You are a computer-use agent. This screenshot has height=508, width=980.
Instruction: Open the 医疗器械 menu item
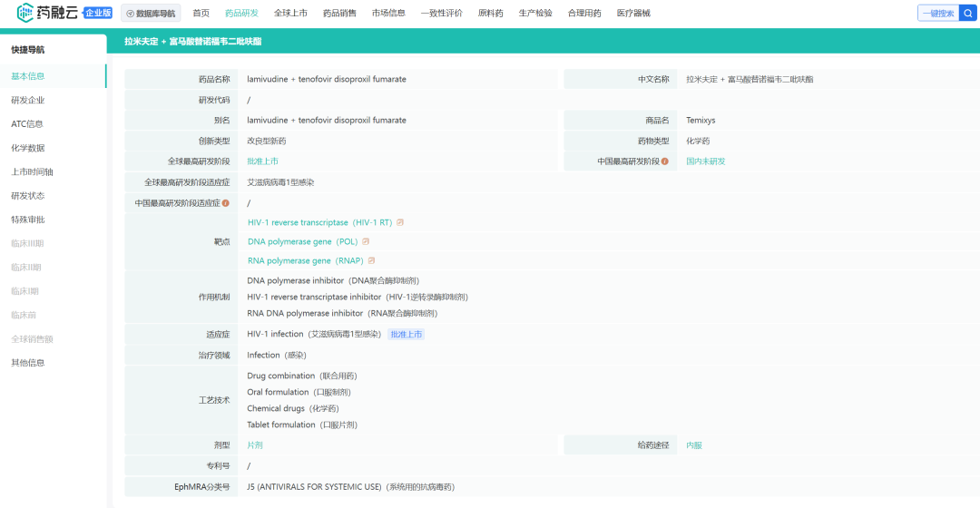click(x=633, y=14)
